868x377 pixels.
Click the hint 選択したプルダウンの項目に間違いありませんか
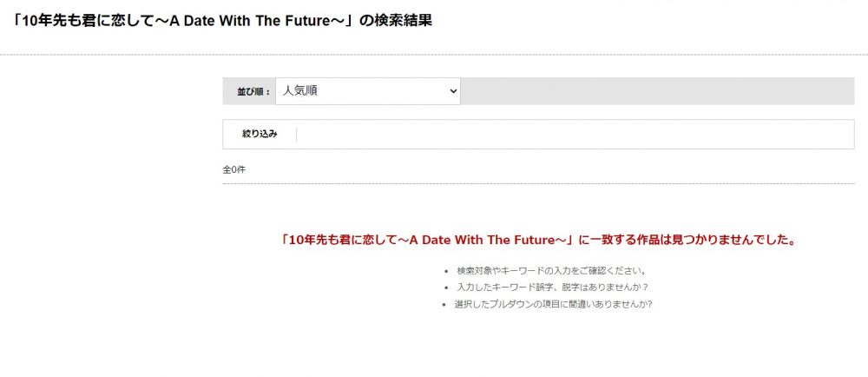pos(553,305)
